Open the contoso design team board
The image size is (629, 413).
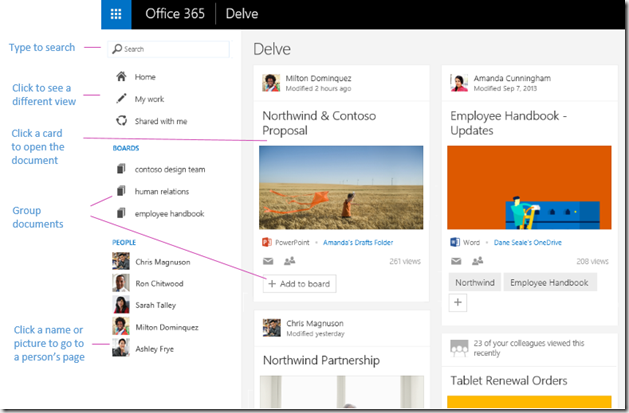(170, 170)
